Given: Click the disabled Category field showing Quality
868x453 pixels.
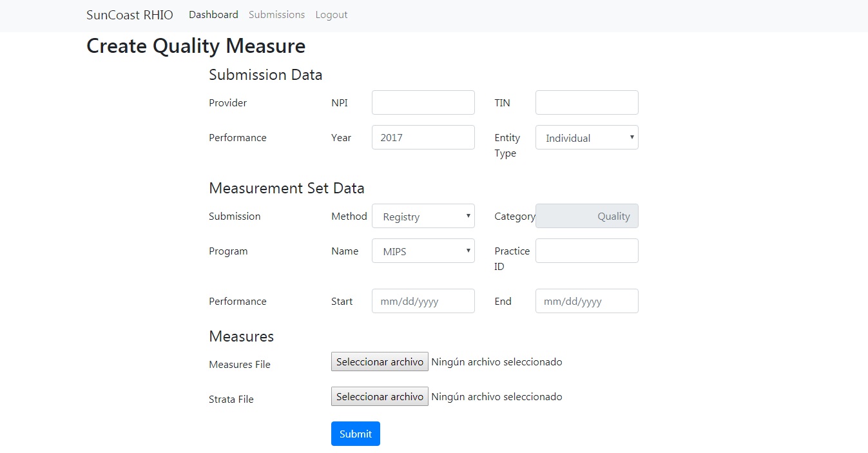Looking at the screenshot, I should (587, 216).
